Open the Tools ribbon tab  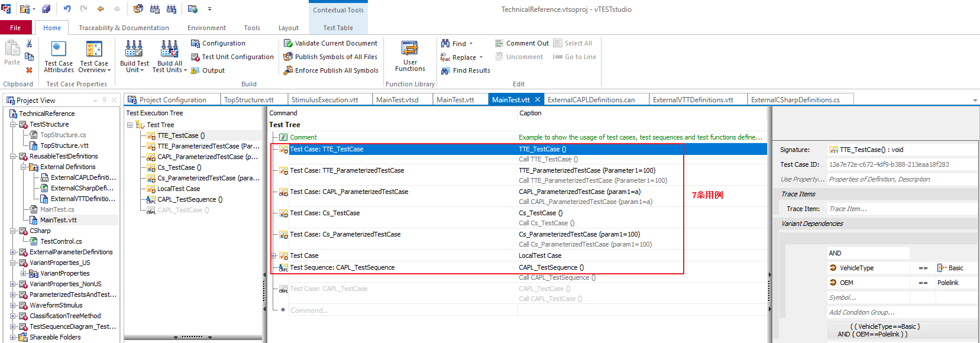pyautogui.click(x=252, y=28)
